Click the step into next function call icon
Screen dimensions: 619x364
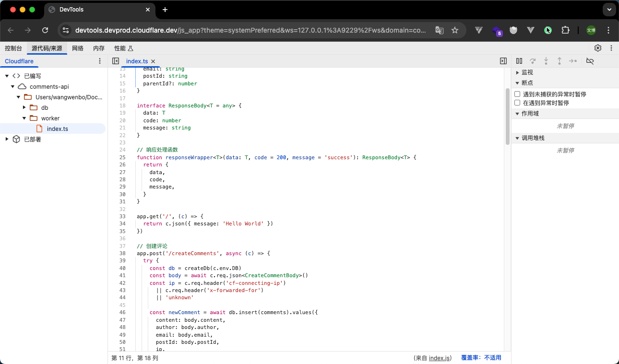546,61
